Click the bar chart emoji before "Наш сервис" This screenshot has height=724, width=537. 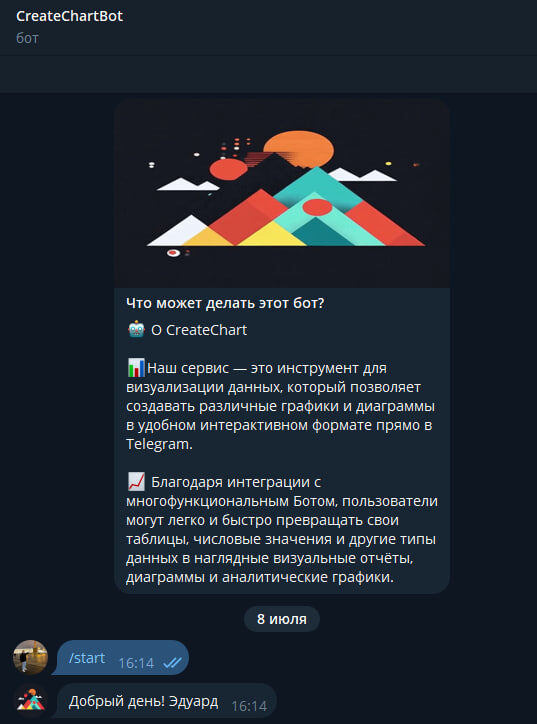[x=136, y=368]
